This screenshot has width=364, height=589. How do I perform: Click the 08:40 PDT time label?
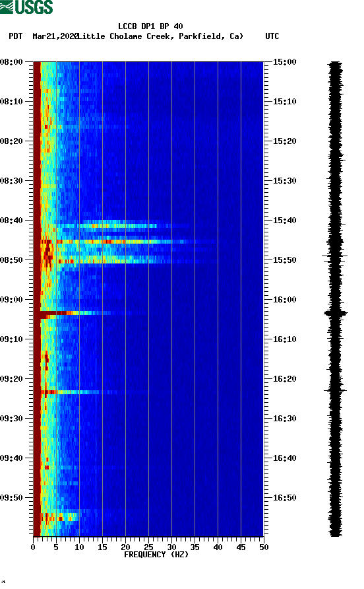click(x=12, y=221)
